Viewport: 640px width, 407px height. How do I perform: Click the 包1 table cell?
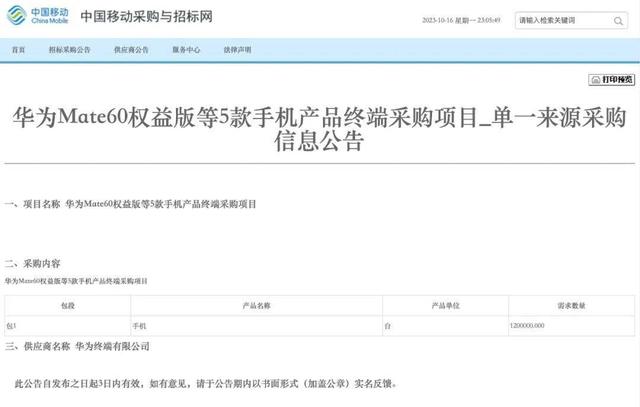[x=68, y=326]
